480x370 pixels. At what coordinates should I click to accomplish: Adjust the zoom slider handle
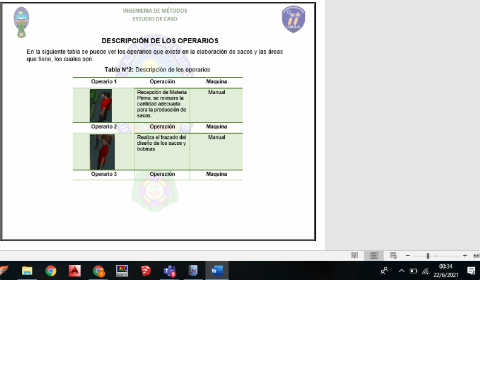pos(428,256)
